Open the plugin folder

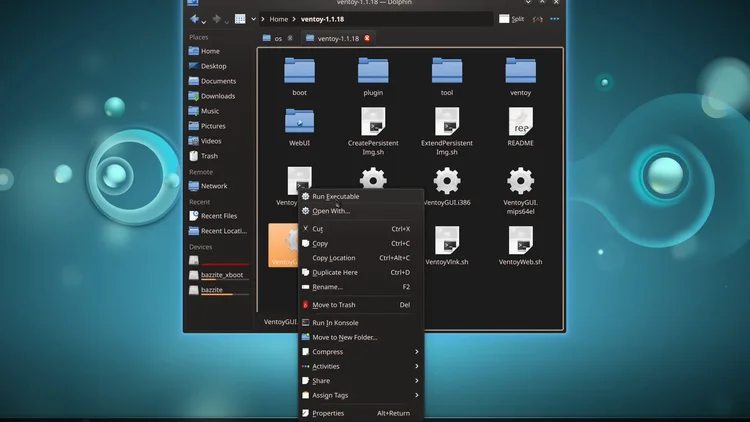(373, 76)
